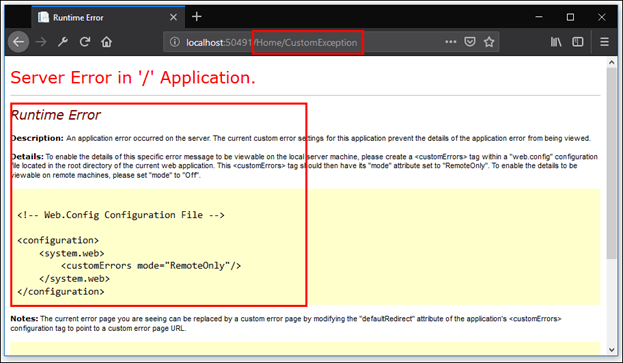Open the developer tools wrench icon
The image size is (623, 363).
[x=63, y=42]
